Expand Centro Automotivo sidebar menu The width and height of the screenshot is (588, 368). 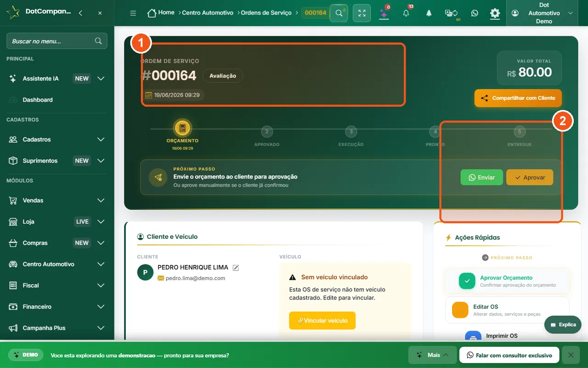point(57,264)
